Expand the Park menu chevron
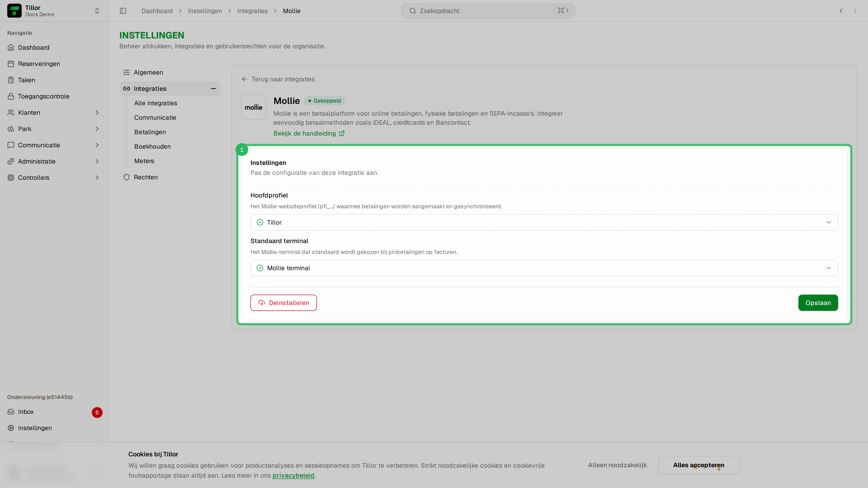This screenshot has width=868, height=488. click(97, 129)
